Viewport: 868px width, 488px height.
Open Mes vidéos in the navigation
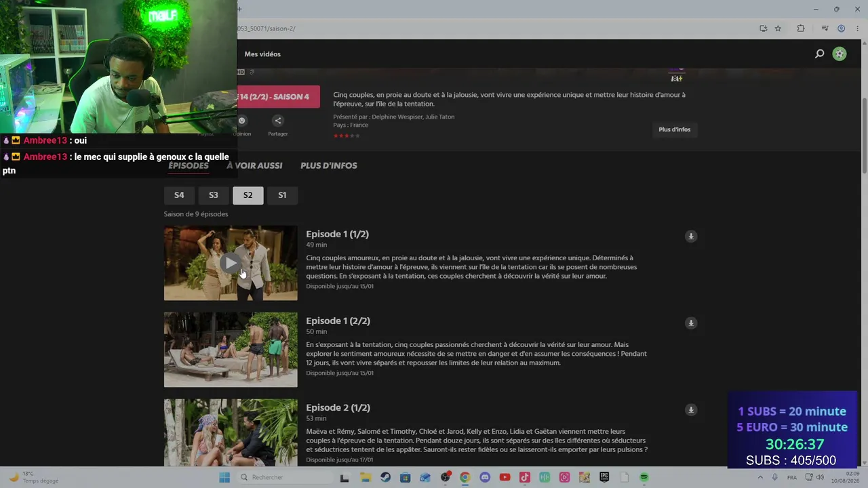pos(262,54)
